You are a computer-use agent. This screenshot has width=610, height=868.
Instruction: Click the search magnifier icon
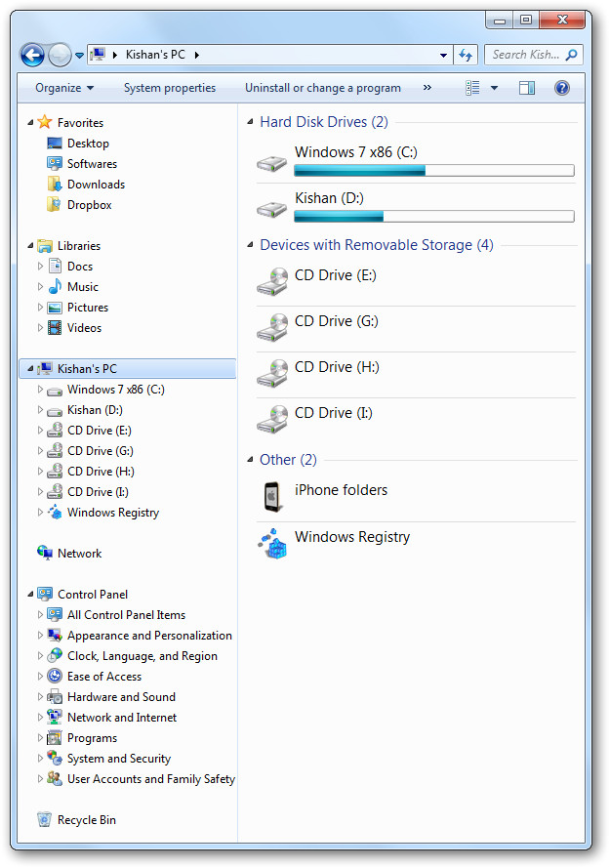572,55
